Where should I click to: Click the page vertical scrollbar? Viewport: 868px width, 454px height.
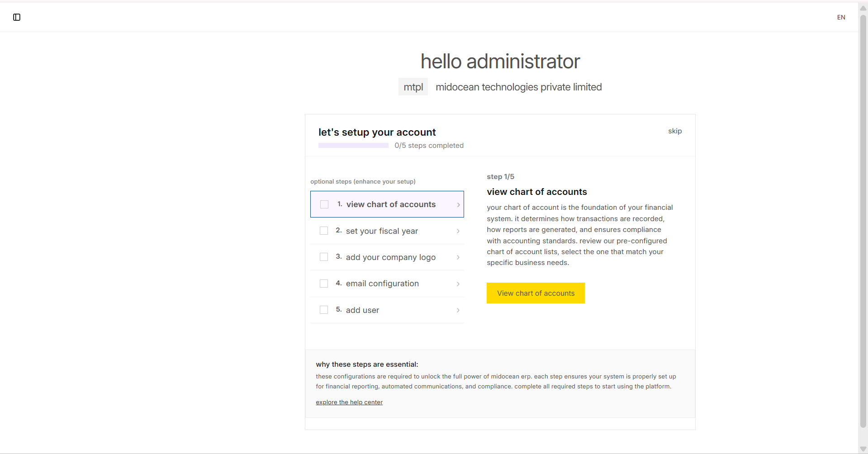tap(863, 222)
